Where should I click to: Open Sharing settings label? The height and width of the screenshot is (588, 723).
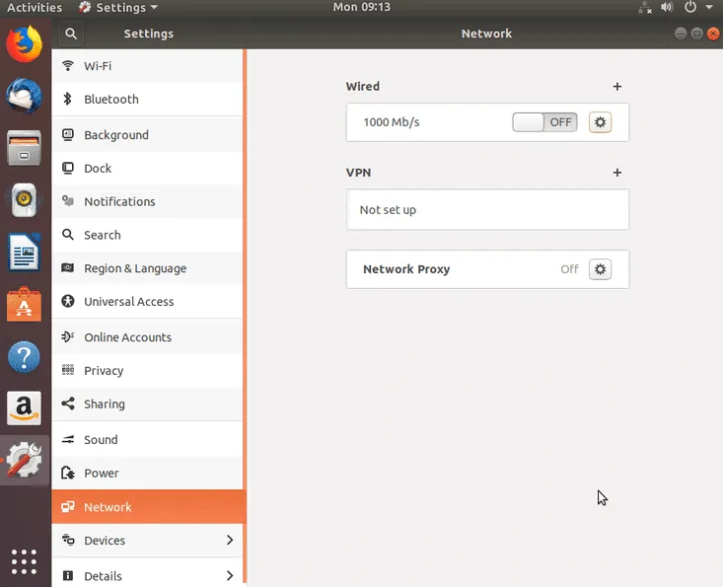click(x=105, y=404)
